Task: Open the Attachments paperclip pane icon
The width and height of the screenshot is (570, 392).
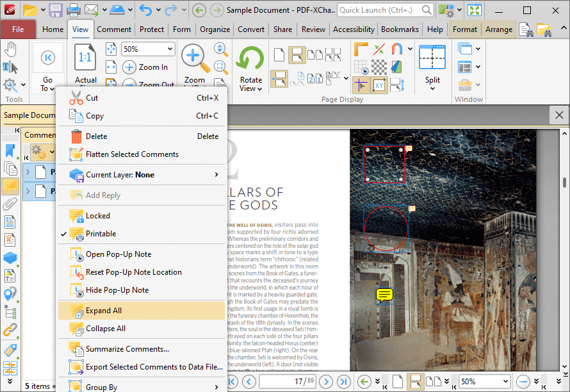Action: coord(10,204)
